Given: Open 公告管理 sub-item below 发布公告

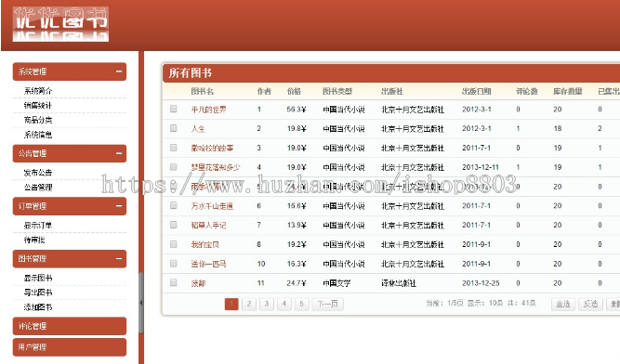Looking at the screenshot, I should (x=38, y=188).
